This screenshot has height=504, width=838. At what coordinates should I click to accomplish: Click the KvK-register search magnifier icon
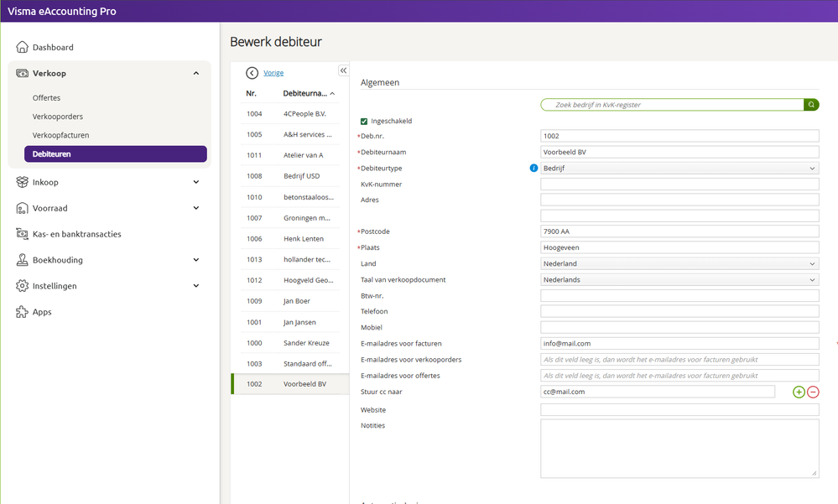coord(811,105)
